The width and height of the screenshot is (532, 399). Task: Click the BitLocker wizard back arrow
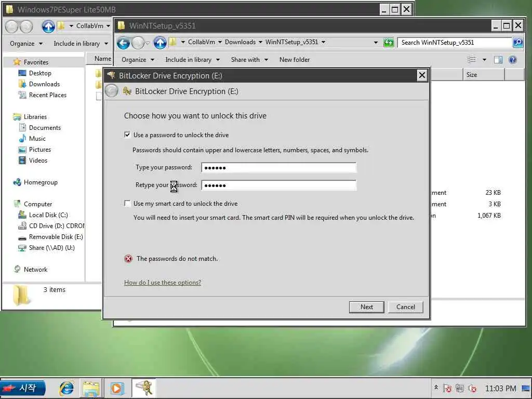click(112, 91)
